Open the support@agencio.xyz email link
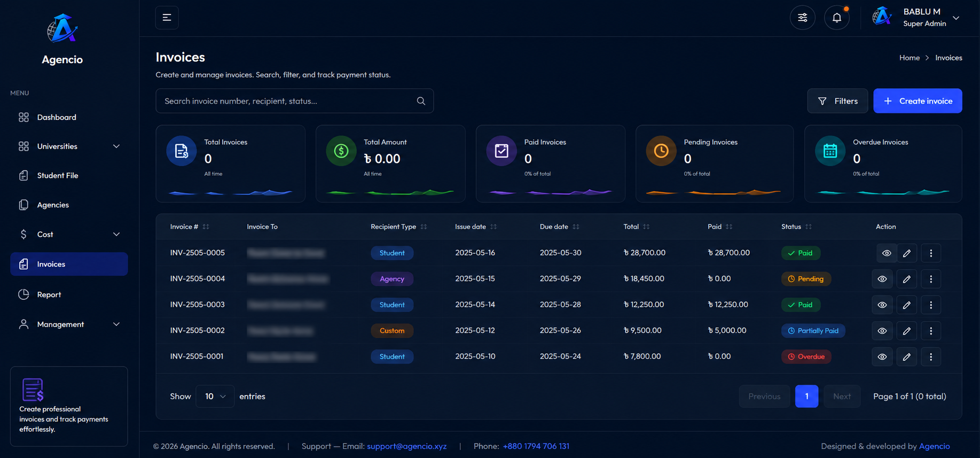This screenshot has width=980, height=458. tap(406, 446)
